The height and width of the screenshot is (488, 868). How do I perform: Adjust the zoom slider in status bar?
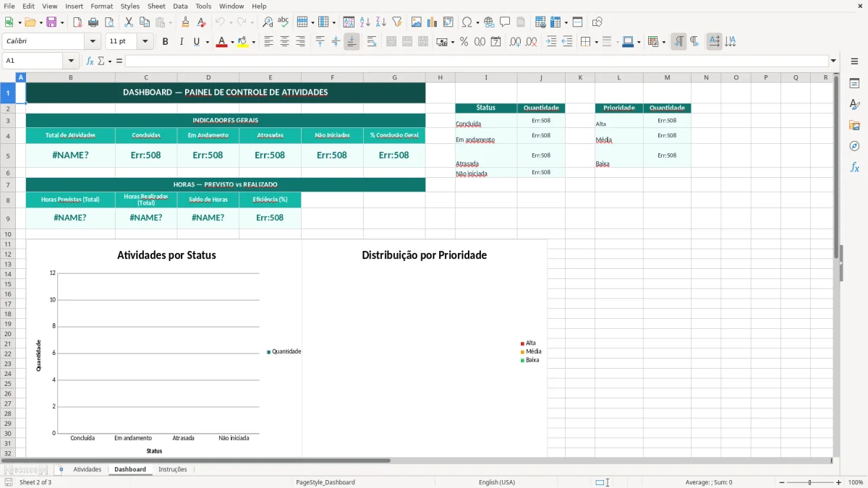810,482
